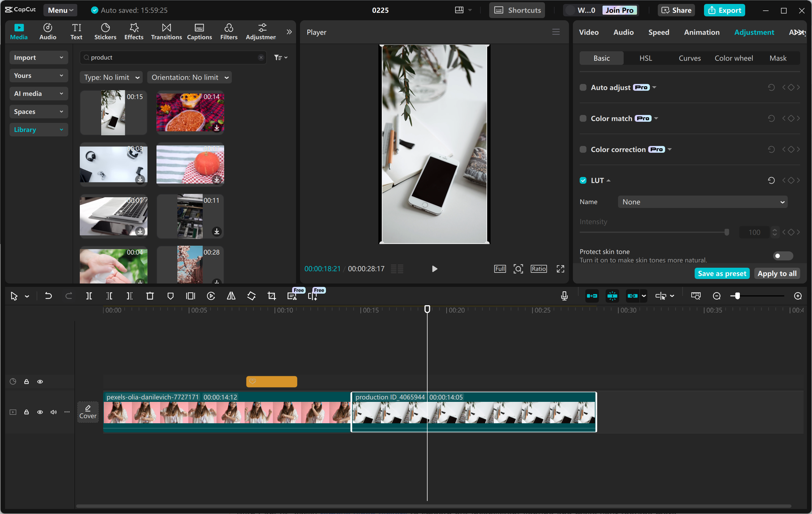Click the Export button
The width and height of the screenshot is (812, 514).
(x=724, y=10)
